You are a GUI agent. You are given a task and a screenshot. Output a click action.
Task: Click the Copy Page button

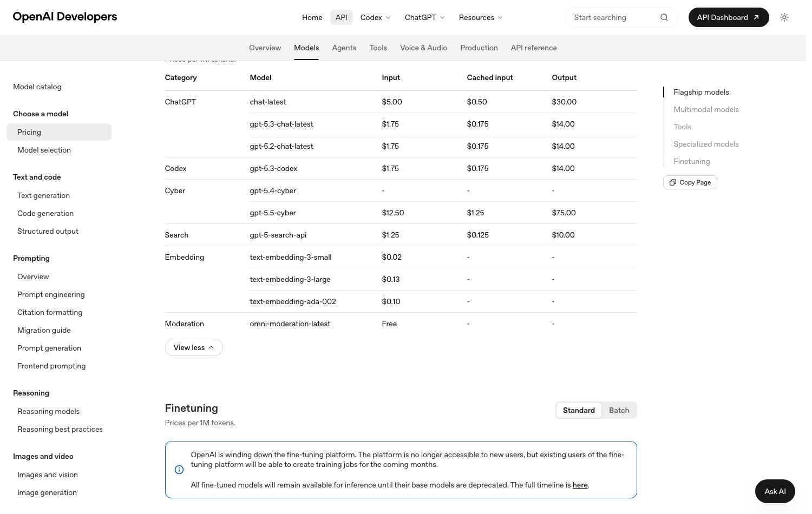pos(690,182)
